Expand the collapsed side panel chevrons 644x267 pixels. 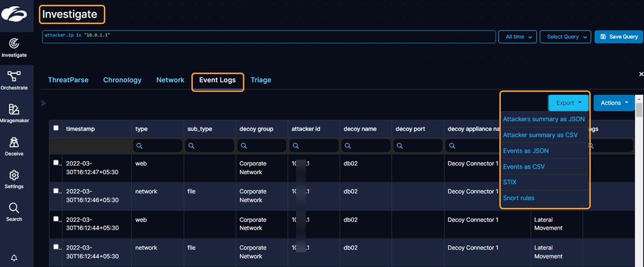coord(44,103)
